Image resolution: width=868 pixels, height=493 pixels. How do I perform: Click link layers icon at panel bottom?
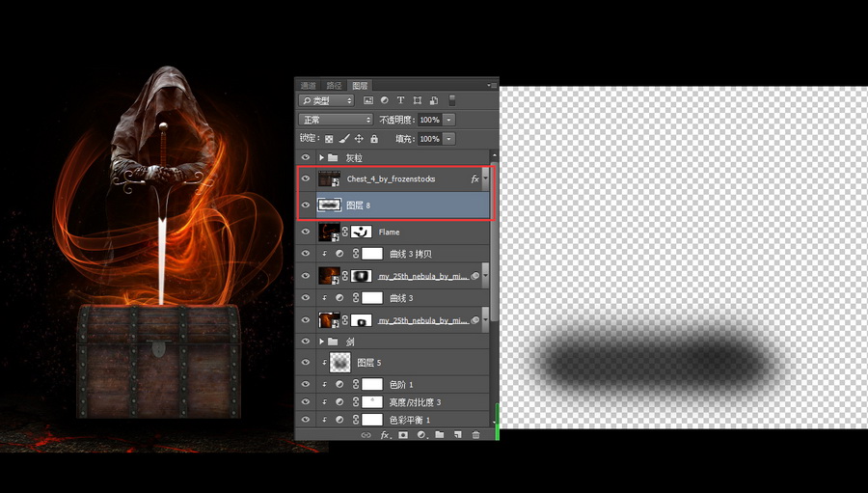(366, 435)
